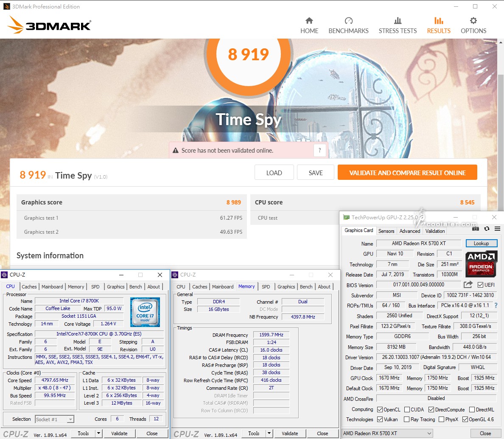Switch to Mainboard tab in left CPU-Z window
Screen dimensions: 504x439
(52, 287)
